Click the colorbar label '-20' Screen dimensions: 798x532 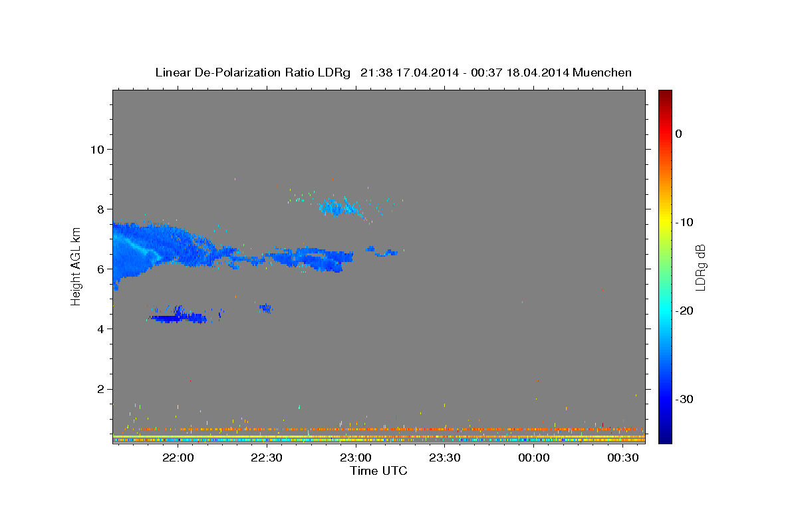[685, 311]
